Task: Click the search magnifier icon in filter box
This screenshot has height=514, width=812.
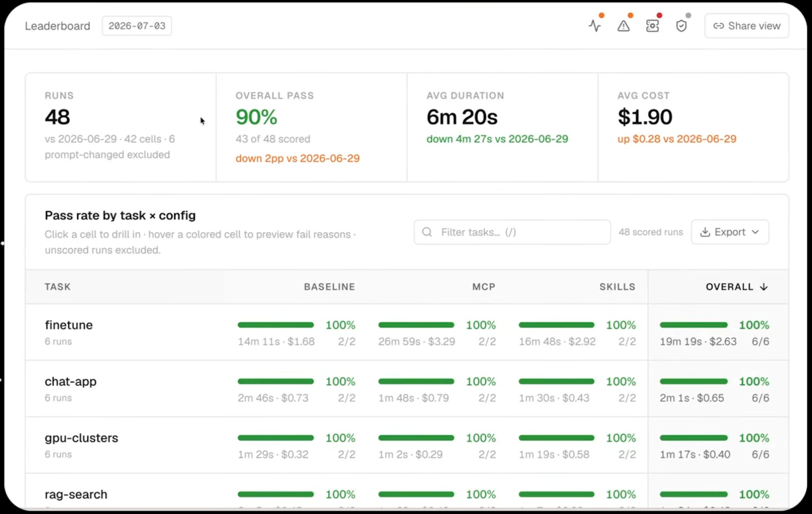Action: coord(427,232)
